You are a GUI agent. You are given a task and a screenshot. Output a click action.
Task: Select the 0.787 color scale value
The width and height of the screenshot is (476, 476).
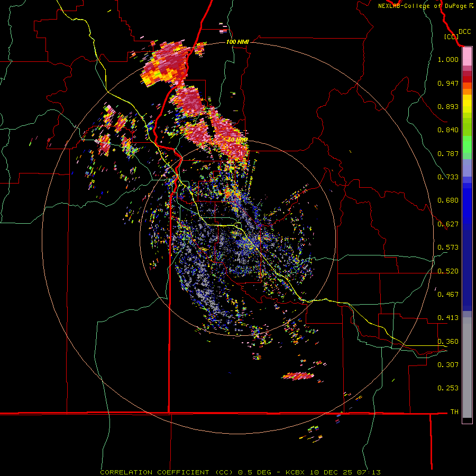coord(448,153)
